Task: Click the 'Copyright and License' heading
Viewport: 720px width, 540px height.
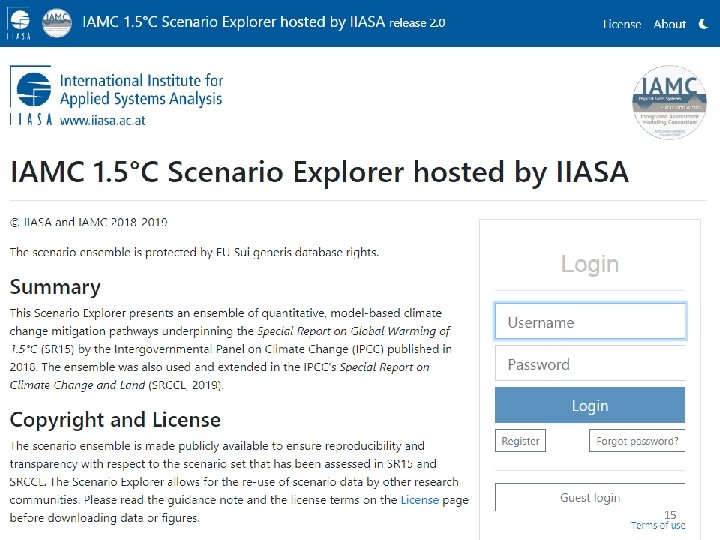Action: pyautogui.click(x=115, y=420)
